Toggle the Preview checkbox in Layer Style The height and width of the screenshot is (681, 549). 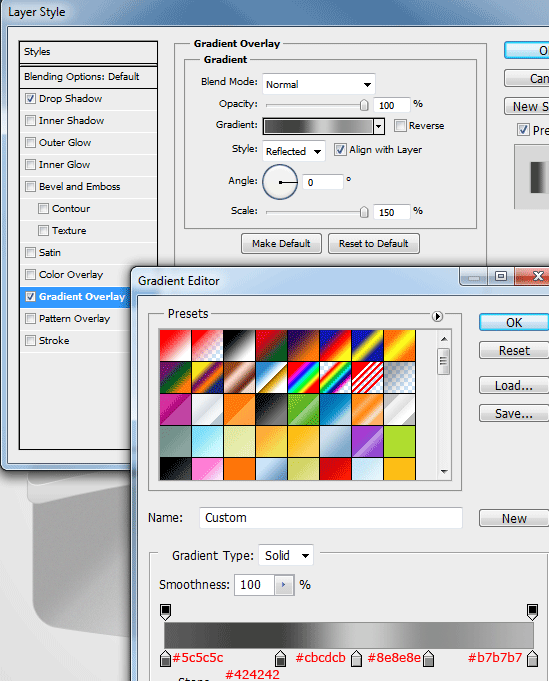[523, 130]
